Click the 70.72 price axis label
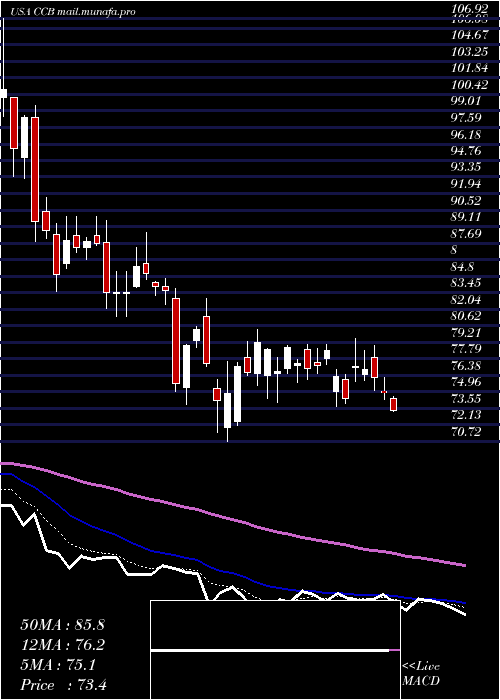The width and height of the screenshot is (500, 700). 467,432
